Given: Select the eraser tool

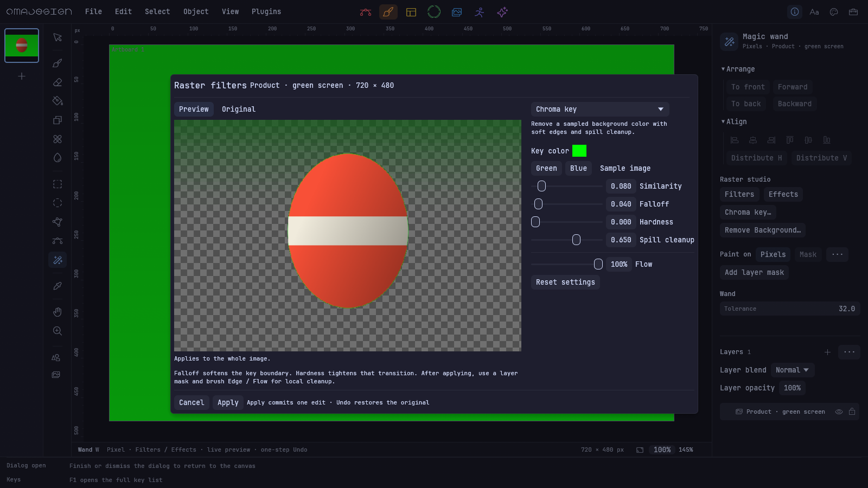Looking at the screenshot, I should [58, 82].
